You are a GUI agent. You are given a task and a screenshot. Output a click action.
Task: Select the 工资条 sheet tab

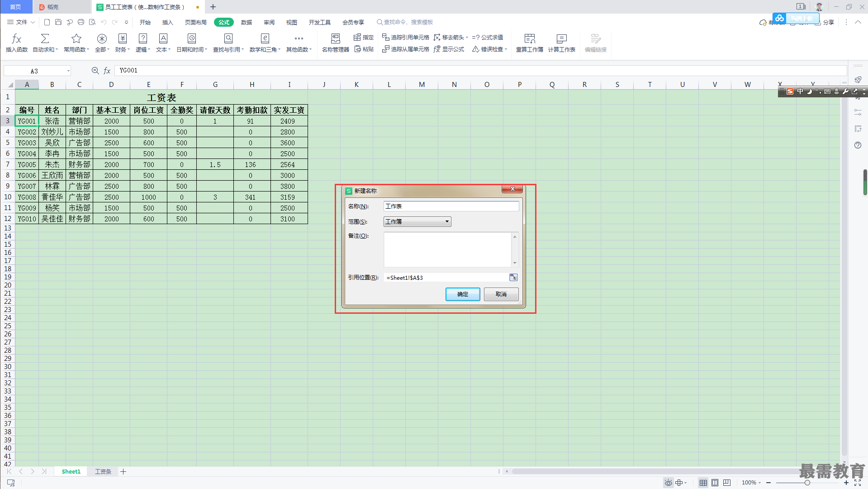[x=103, y=472]
